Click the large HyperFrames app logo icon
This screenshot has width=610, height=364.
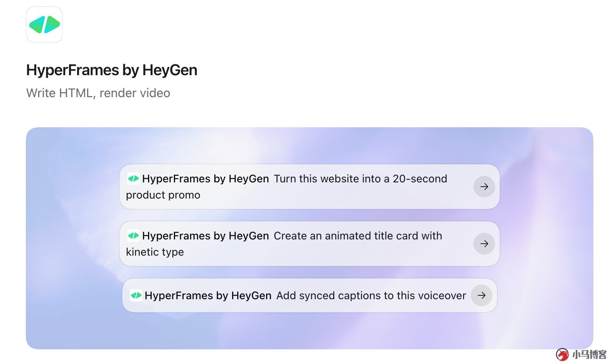click(44, 25)
